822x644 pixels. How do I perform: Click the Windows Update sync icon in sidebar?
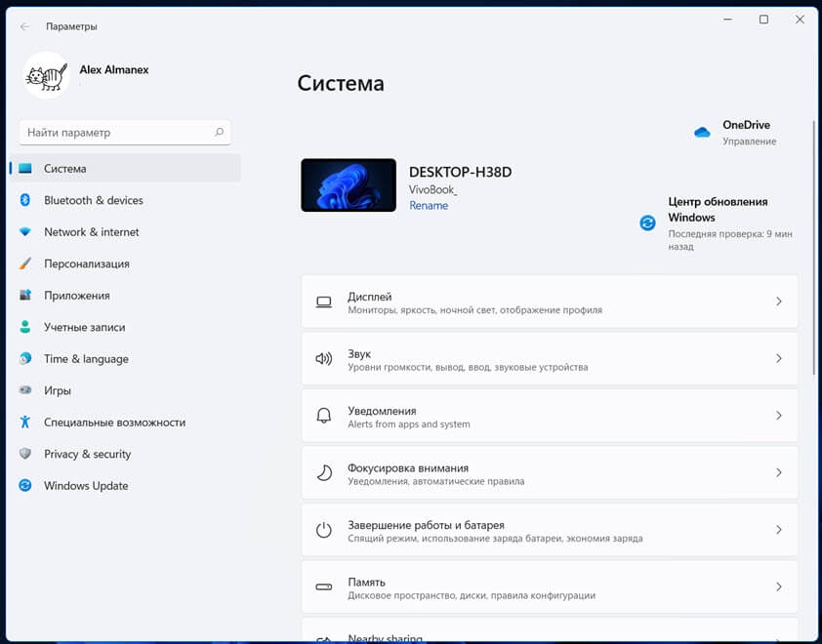click(24, 485)
